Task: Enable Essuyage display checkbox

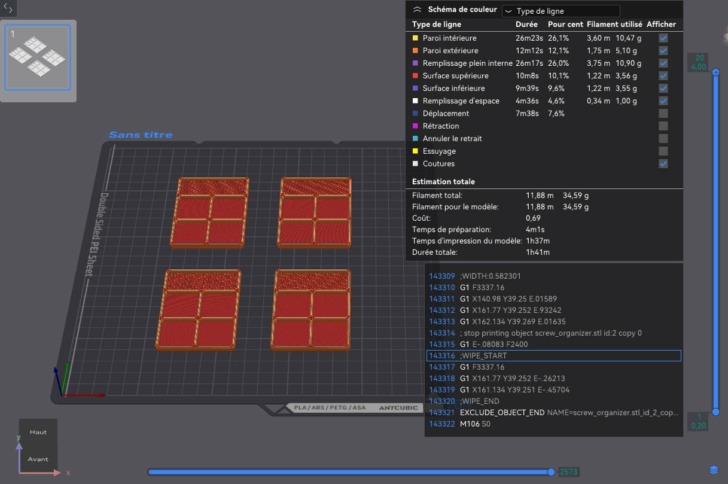Action: pos(663,151)
